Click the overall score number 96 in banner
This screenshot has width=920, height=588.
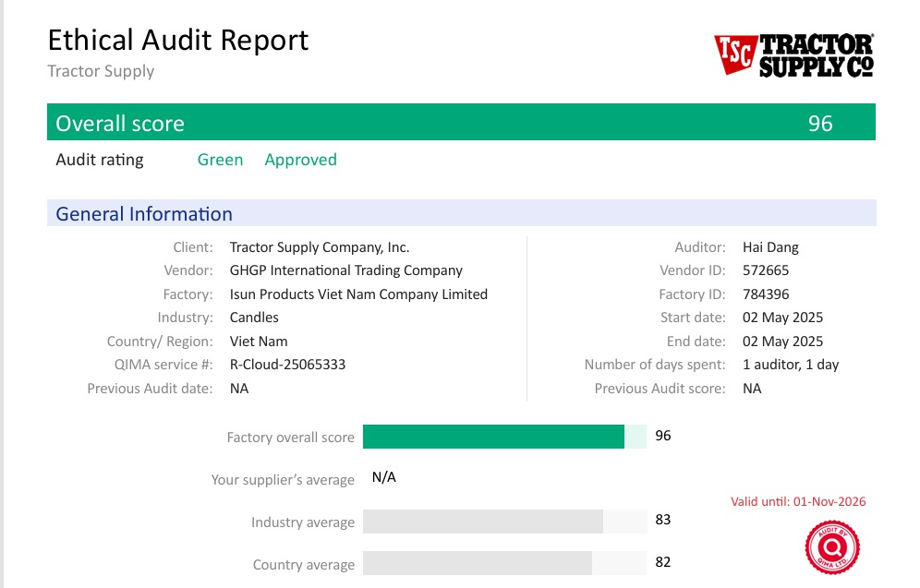click(x=820, y=124)
